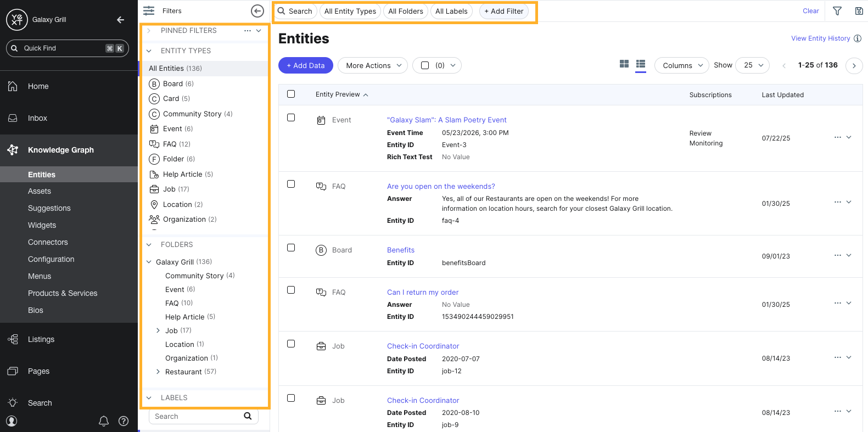Open three-dot menu for Can I return my order
Screen dimensions: 868x432
coord(837,303)
